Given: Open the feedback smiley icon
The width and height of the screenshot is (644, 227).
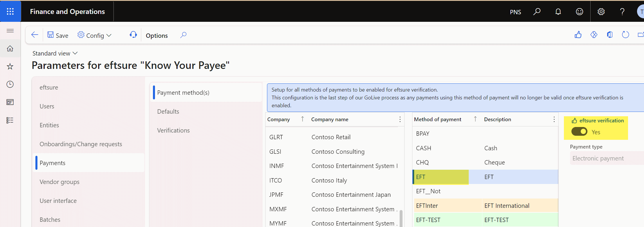Looking at the screenshot, I should [579, 12].
